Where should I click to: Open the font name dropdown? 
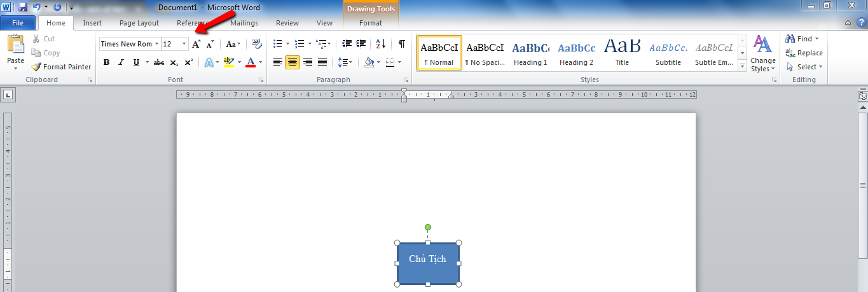tap(157, 44)
